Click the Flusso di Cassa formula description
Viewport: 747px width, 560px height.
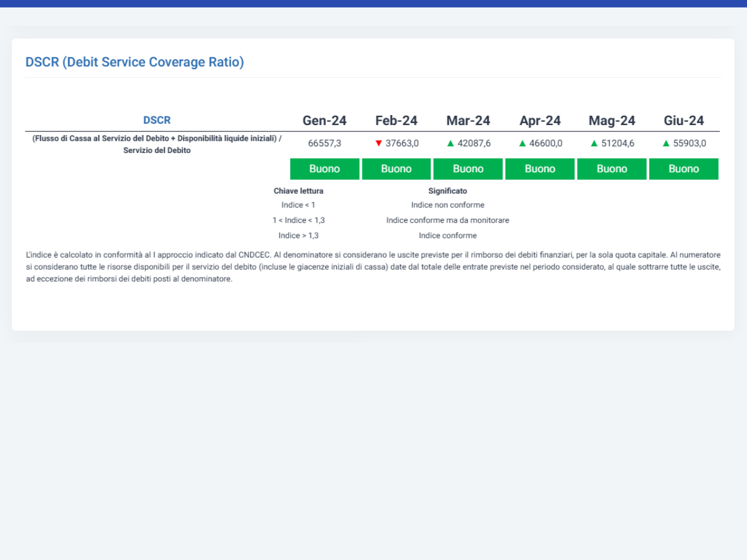click(x=157, y=144)
